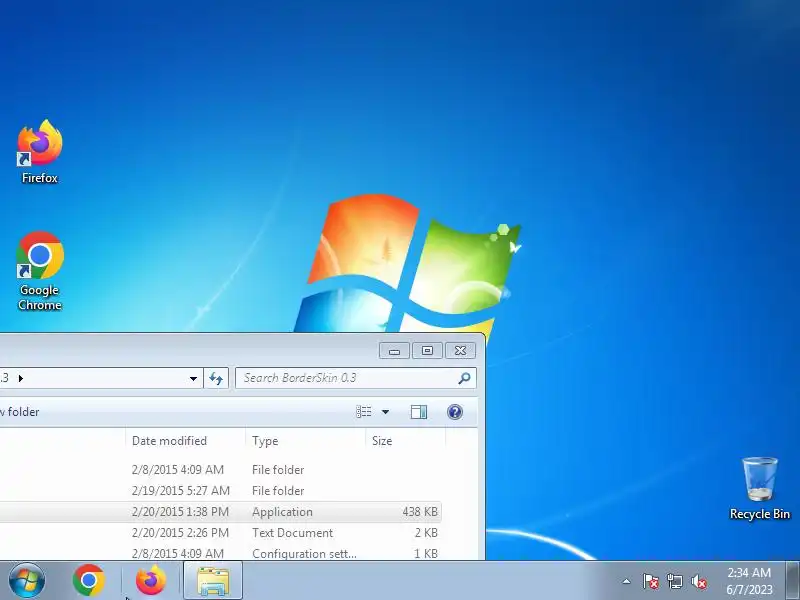Open the Firefox desktop shortcut
800x600 pixels.
40,152
